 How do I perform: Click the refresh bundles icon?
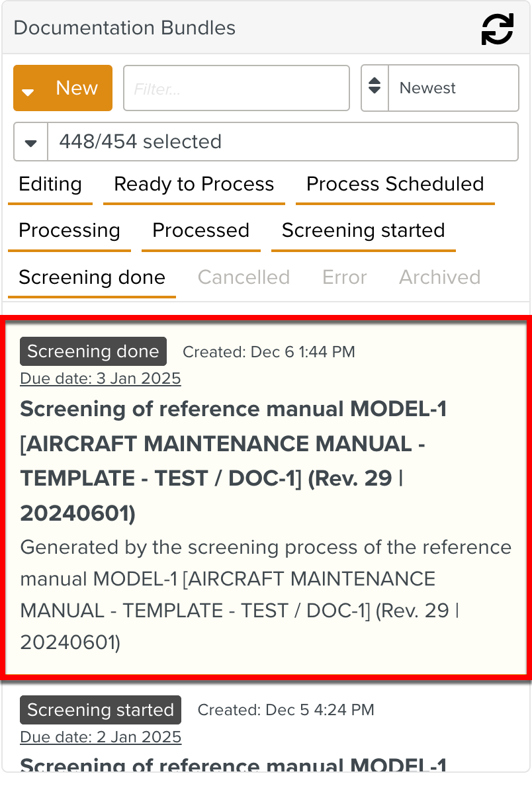[497, 28]
